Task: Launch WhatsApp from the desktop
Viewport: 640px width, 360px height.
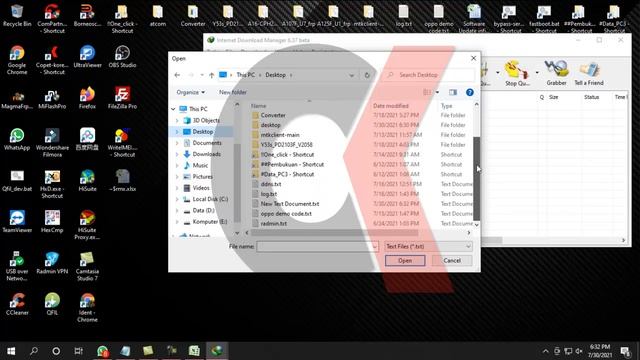Action: click(17, 139)
